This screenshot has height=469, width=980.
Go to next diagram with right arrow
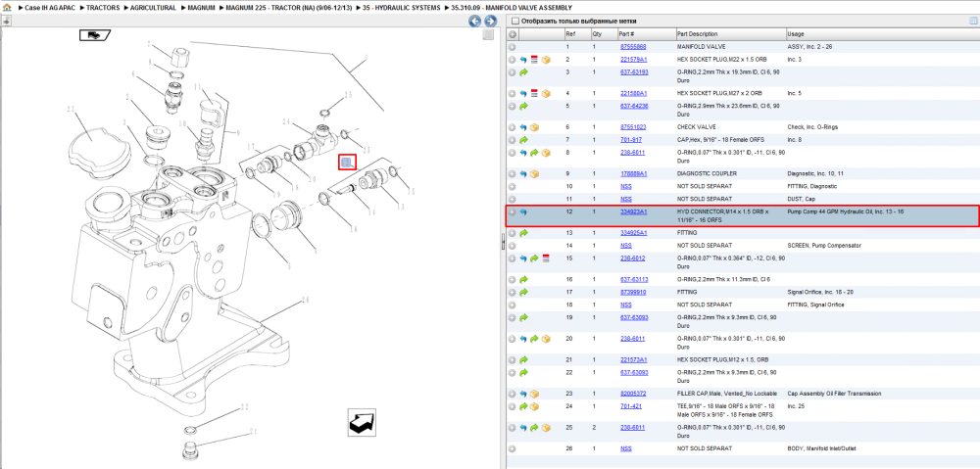pyautogui.click(x=491, y=22)
